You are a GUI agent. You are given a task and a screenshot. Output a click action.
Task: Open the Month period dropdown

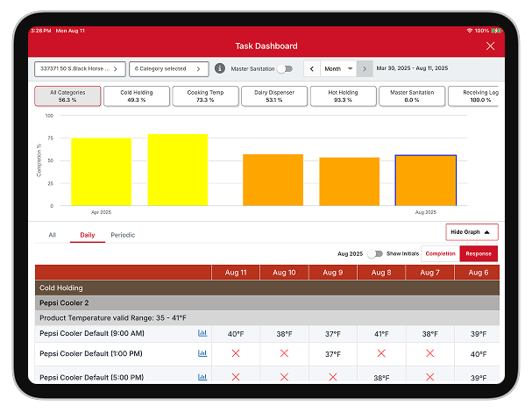(338, 68)
